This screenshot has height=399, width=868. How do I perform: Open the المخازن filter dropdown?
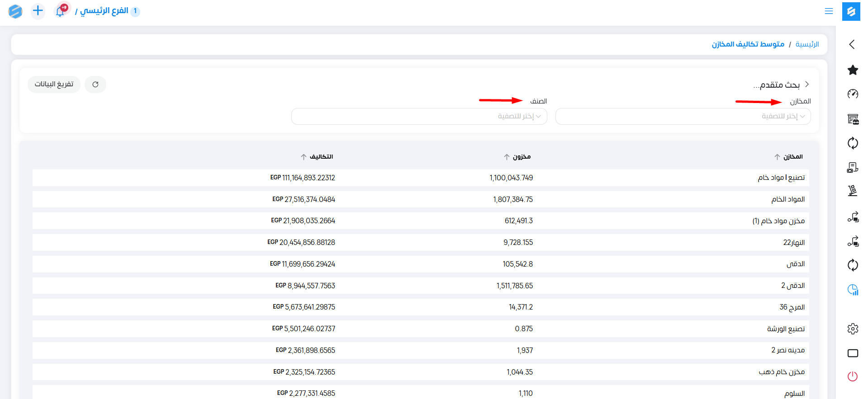pos(683,117)
